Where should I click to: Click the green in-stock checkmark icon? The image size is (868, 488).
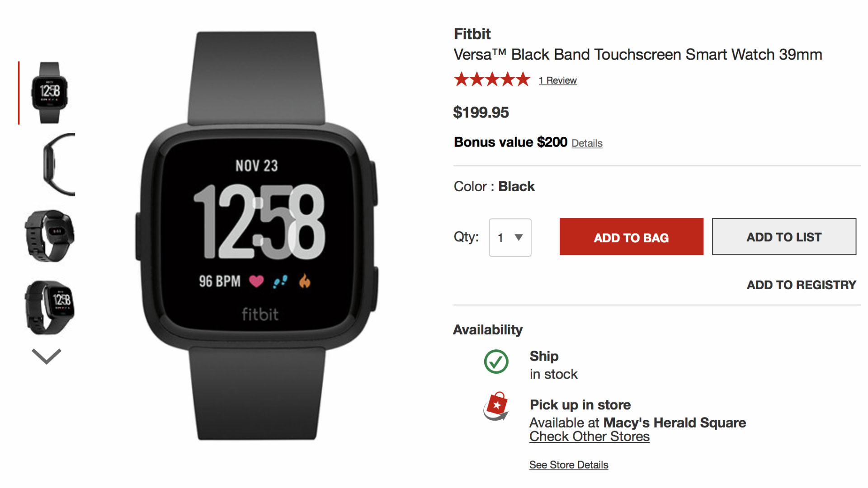click(496, 361)
